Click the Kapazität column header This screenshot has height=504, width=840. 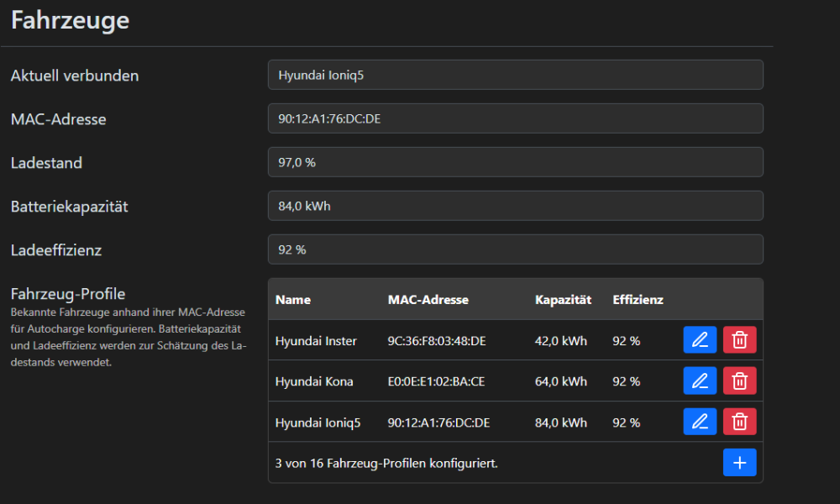coord(563,300)
